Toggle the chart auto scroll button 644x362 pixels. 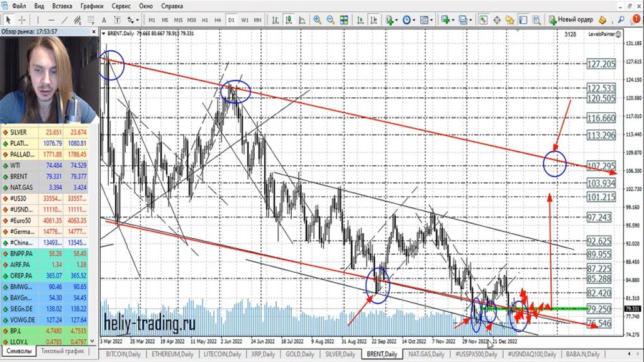tap(358, 19)
